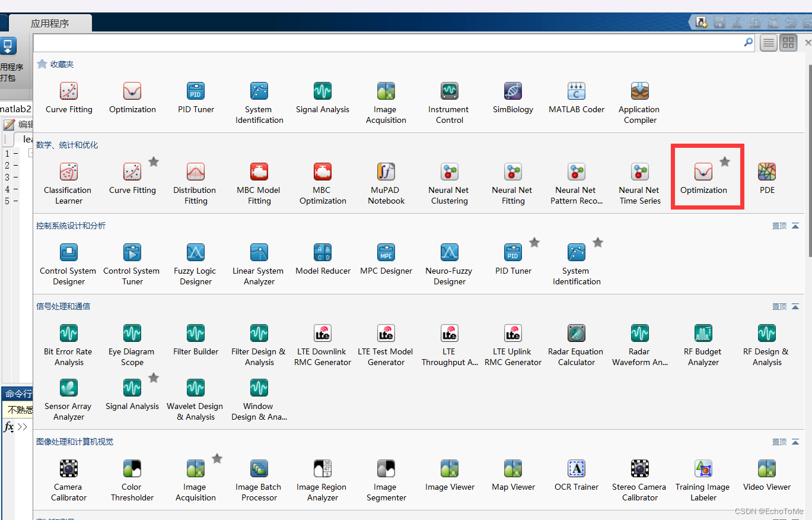Image resolution: width=812 pixels, height=520 pixels.
Task: Switch apps gallery to list view
Action: [769, 43]
